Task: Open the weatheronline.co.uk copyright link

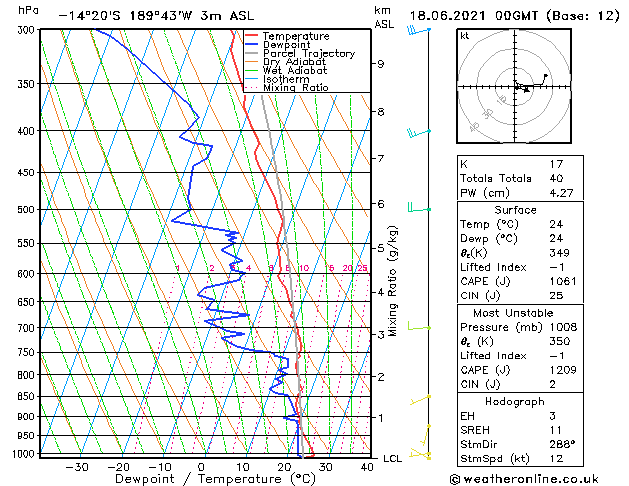Action: click(524, 479)
